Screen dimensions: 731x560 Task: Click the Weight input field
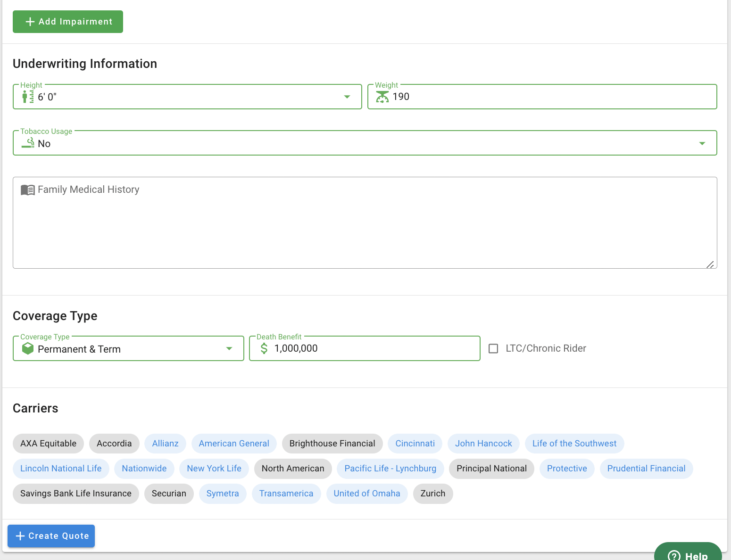point(552,97)
